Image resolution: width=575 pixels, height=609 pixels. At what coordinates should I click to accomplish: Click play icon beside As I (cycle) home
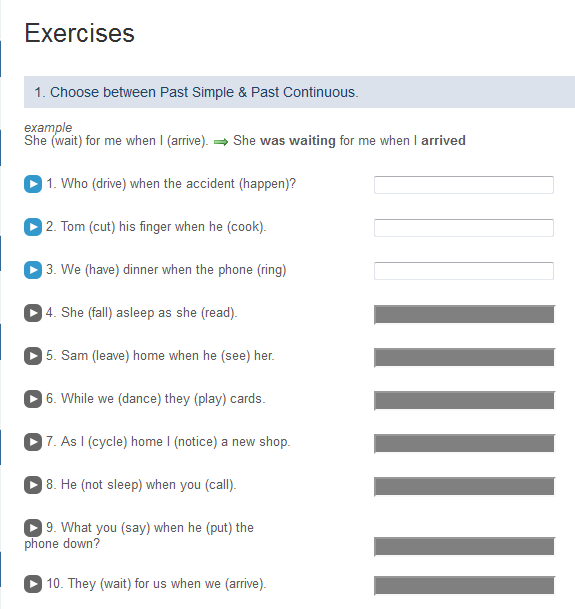(x=33, y=442)
